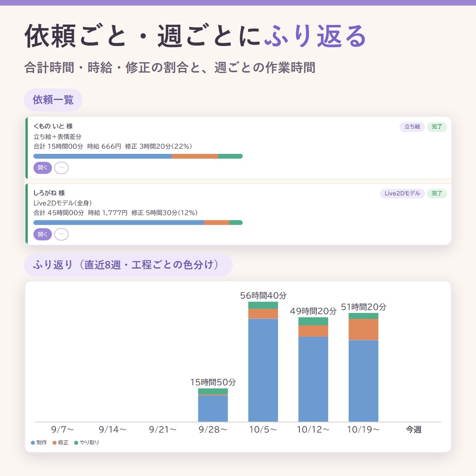Click the やり取り green legend dot

pos(76,443)
